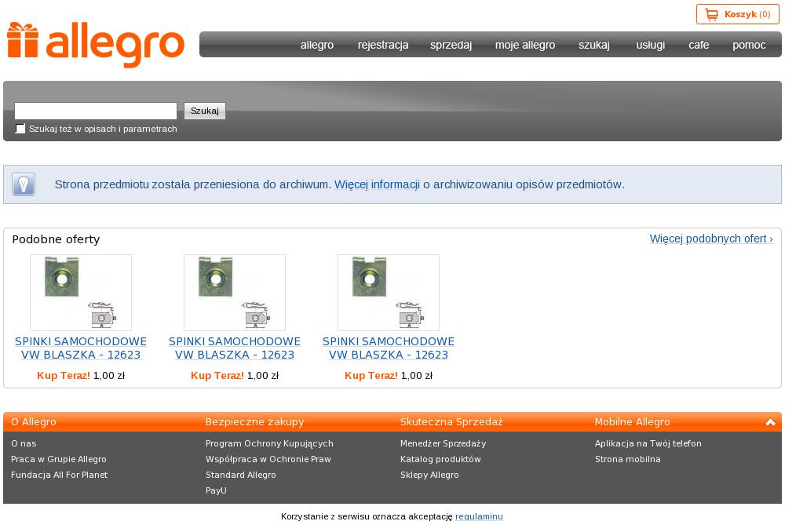Click the lightbulb info icon
The image size is (785, 532).
[x=24, y=184]
